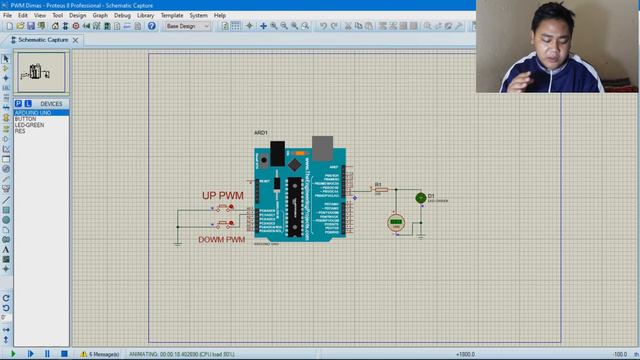Select the Component Mode tool
The image size is (640, 360).
6,69
